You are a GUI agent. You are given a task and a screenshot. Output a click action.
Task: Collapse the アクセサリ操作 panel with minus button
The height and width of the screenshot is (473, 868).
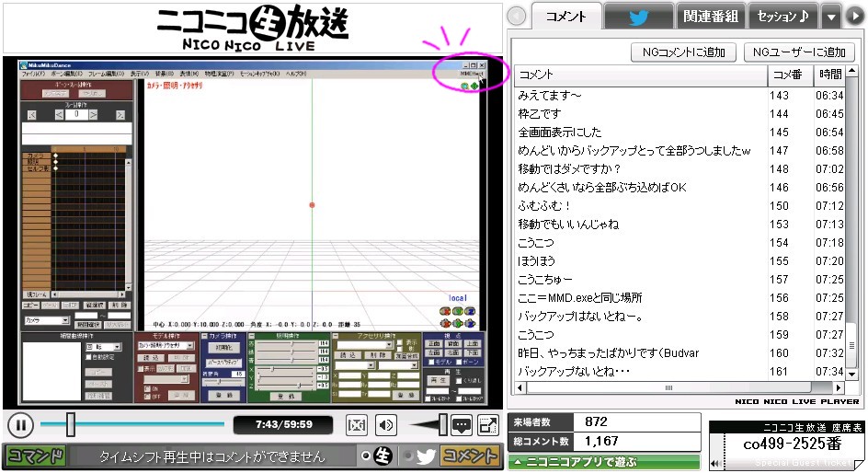tap(336, 336)
